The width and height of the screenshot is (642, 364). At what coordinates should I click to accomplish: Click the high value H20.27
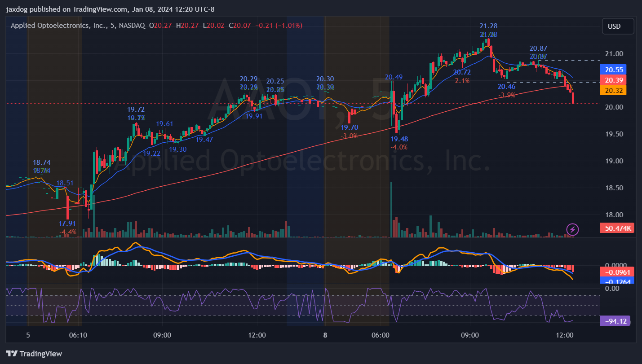click(187, 26)
